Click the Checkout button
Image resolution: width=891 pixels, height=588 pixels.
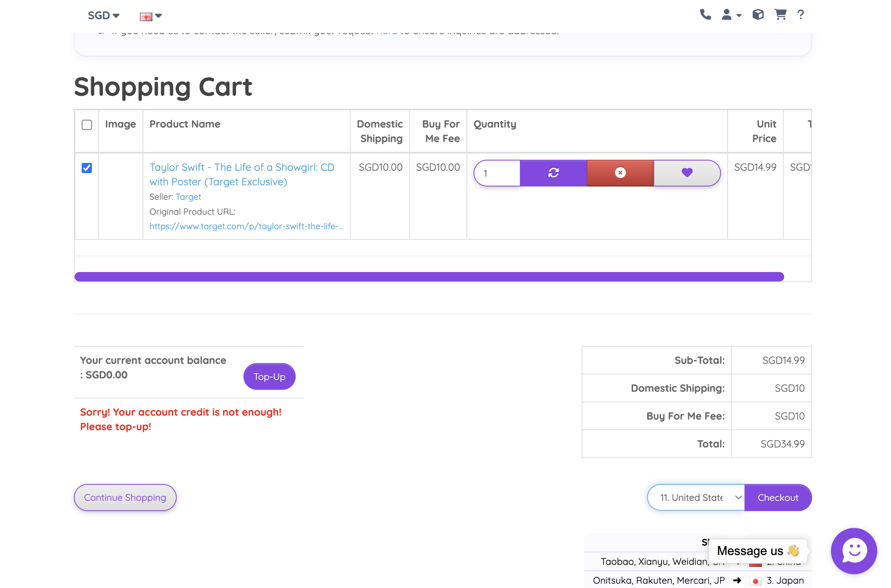pyautogui.click(x=778, y=497)
